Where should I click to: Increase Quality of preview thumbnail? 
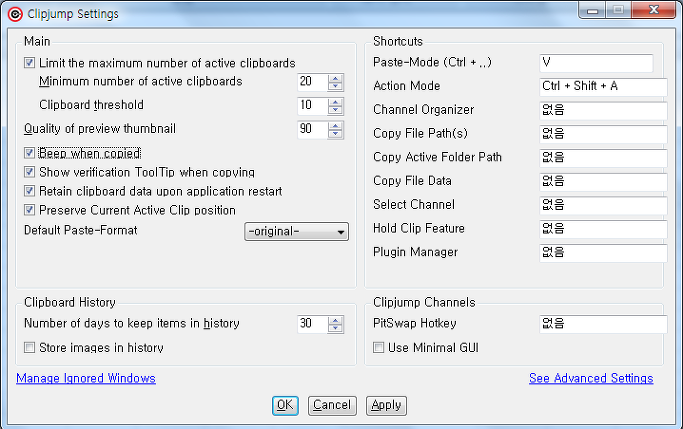(x=335, y=126)
